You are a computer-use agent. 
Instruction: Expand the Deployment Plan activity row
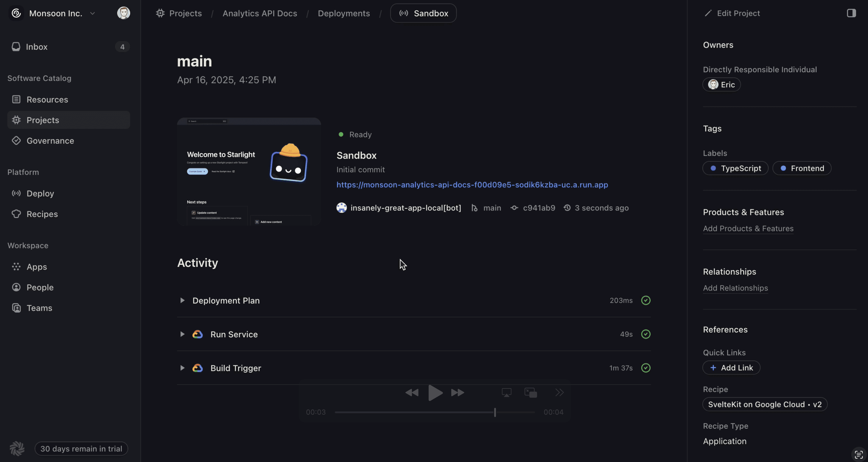182,300
